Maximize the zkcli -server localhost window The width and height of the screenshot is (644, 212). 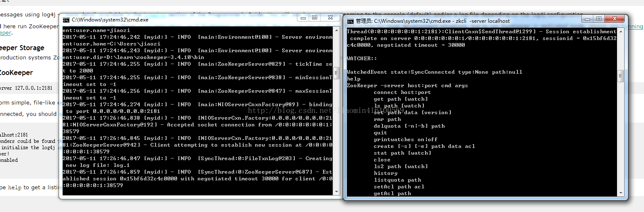click(x=599, y=19)
